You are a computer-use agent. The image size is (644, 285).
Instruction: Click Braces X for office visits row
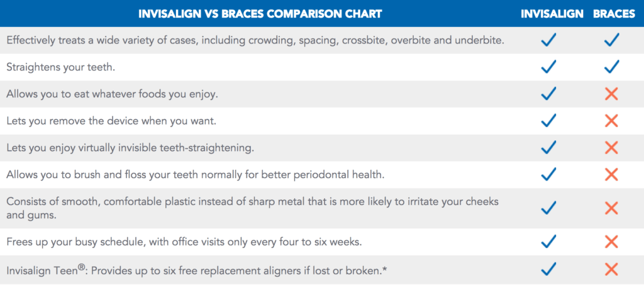coord(611,242)
